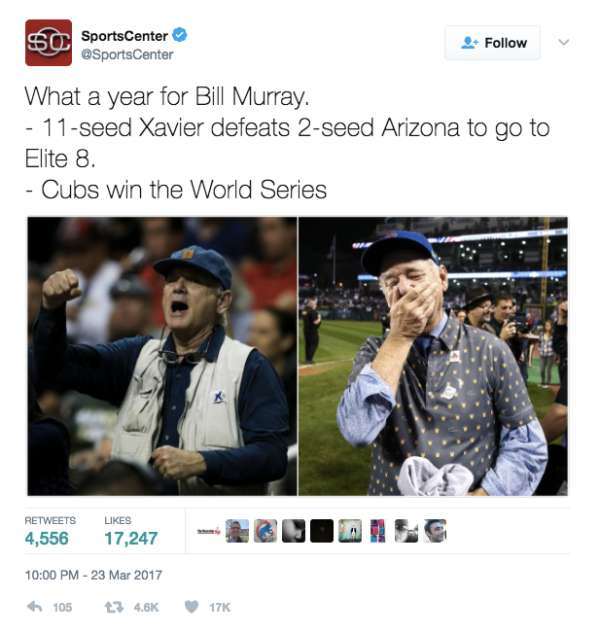
Task: View the 4,556 retweets list
Action: point(50,530)
